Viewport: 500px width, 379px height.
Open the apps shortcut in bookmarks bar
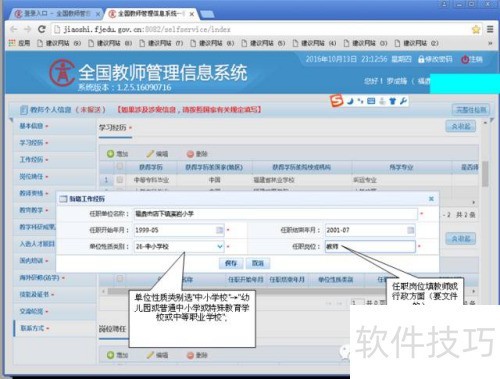19,43
